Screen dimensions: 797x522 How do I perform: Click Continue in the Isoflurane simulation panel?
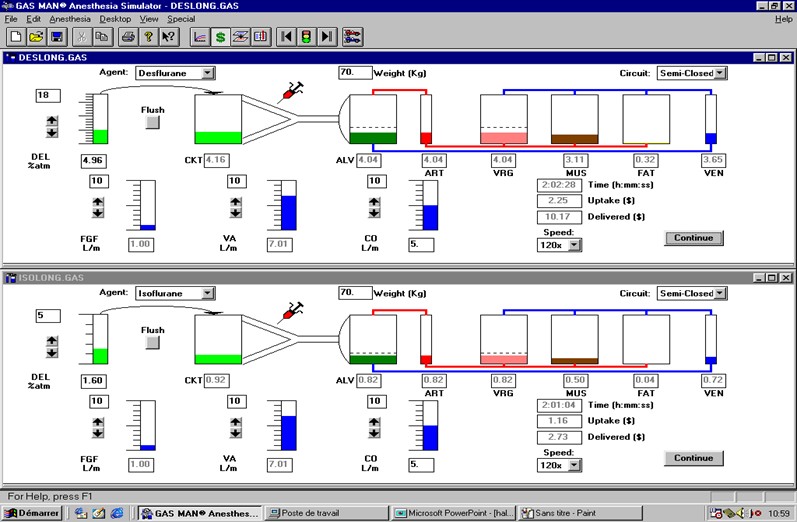(693, 458)
